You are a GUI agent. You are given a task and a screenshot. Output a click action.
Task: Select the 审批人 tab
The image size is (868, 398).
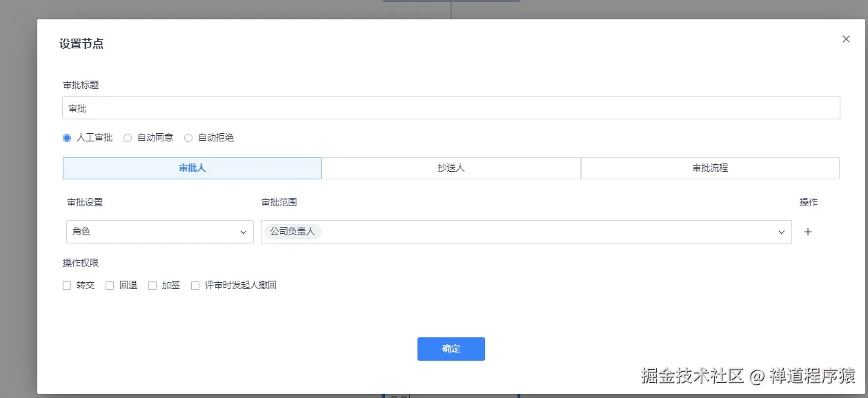tap(192, 168)
